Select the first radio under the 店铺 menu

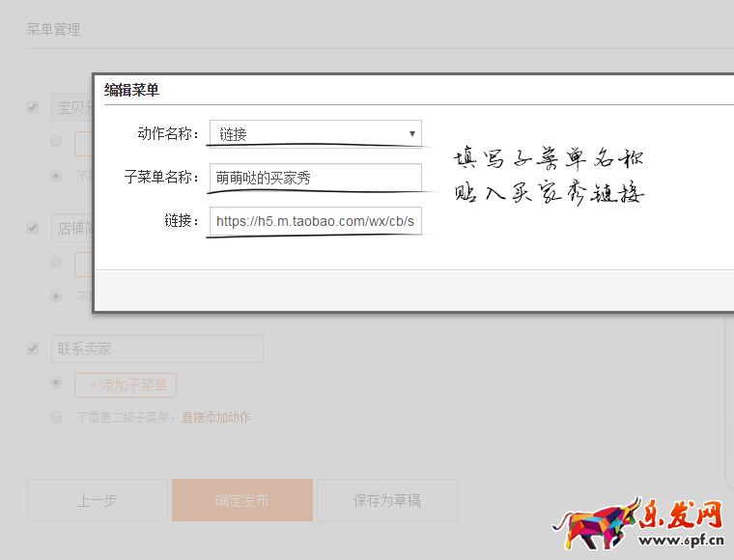pos(56,263)
